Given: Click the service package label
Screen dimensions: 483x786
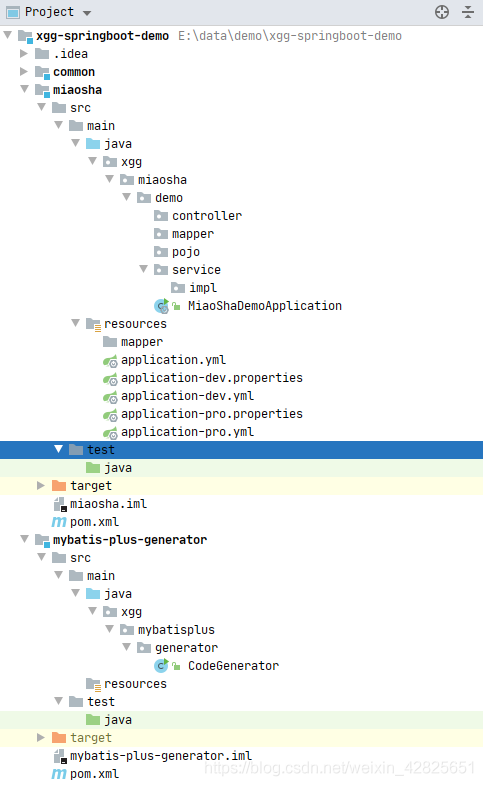Looking at the screenshot, I should [196, 270].
